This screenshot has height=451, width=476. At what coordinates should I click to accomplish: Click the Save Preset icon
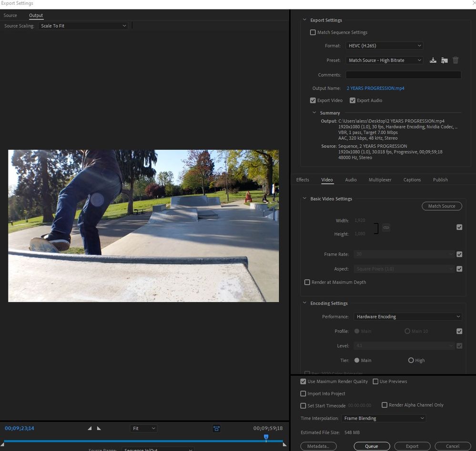[x=433, y=60]
